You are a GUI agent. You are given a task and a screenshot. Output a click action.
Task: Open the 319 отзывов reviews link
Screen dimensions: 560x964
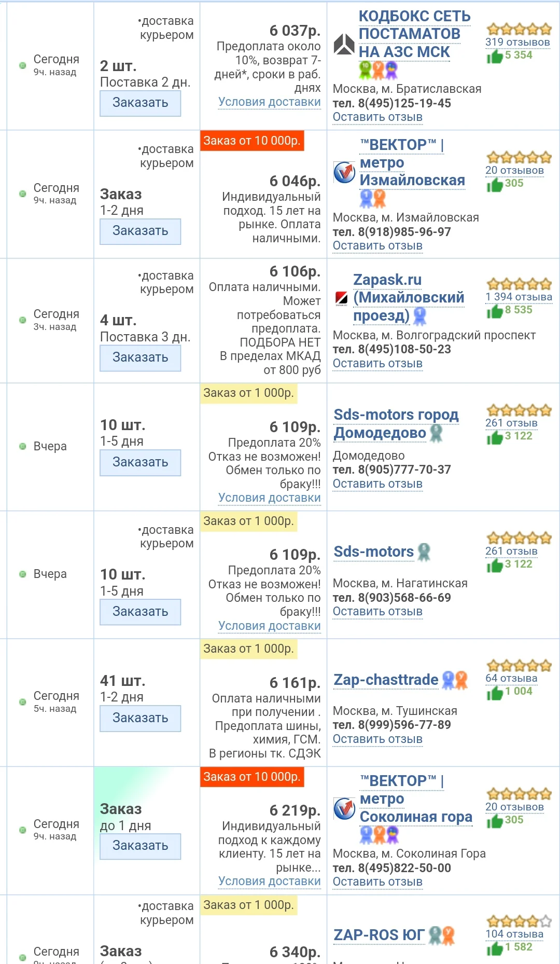point(517,42)
